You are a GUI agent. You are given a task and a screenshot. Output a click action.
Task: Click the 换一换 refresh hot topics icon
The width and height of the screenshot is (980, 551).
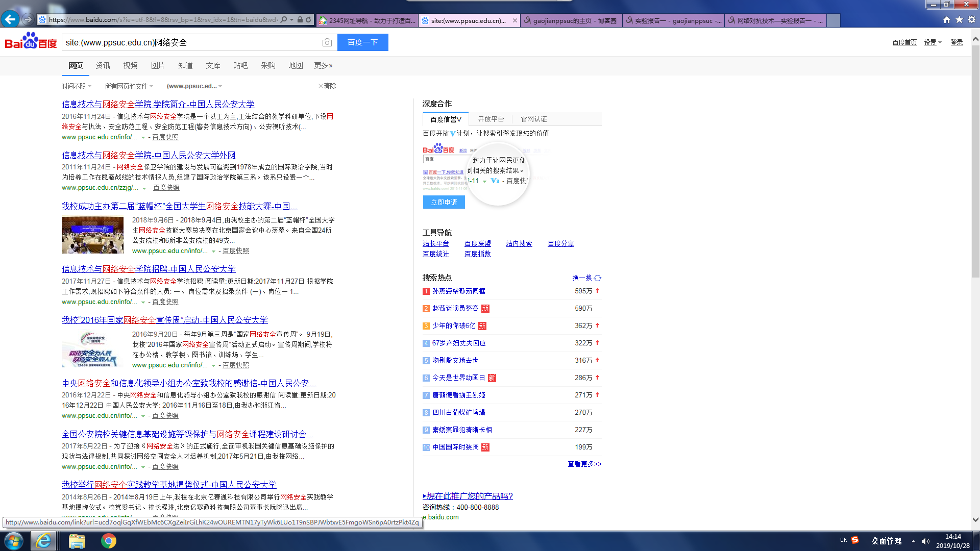point(598,278)
